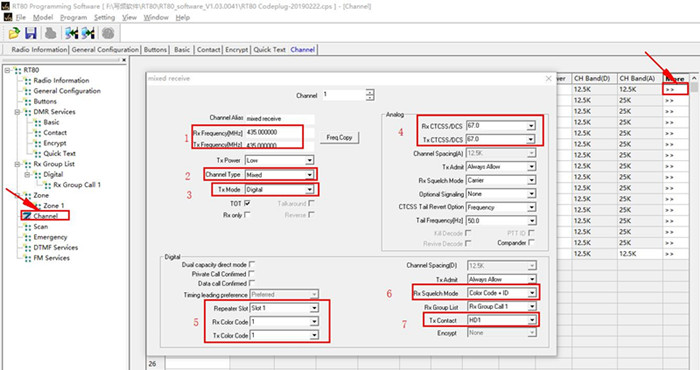
Task: Check Private Call Confirmed
Action: (x=251, y=274)
